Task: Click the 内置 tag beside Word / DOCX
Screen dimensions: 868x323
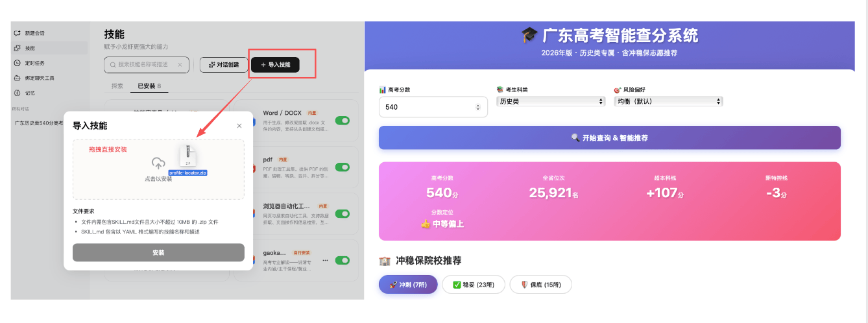Action: pos(313,113)
